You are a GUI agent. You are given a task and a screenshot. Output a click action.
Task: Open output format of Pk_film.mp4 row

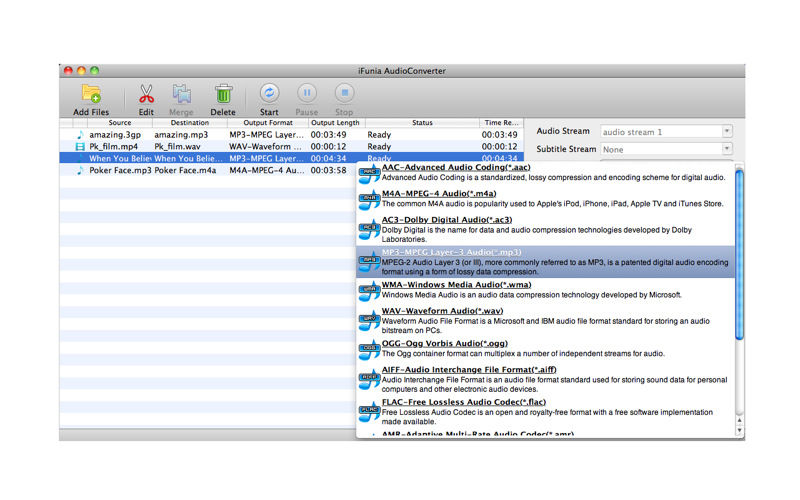pos(267,146)
